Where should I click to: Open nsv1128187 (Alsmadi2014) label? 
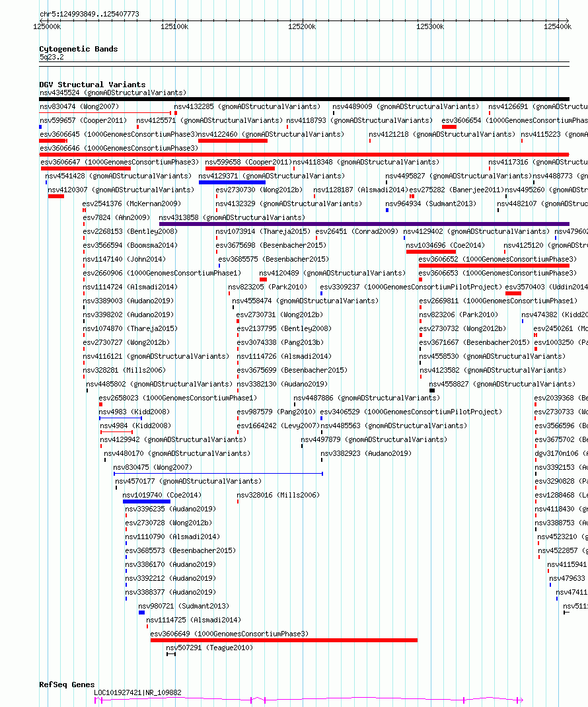pos(361,190)
